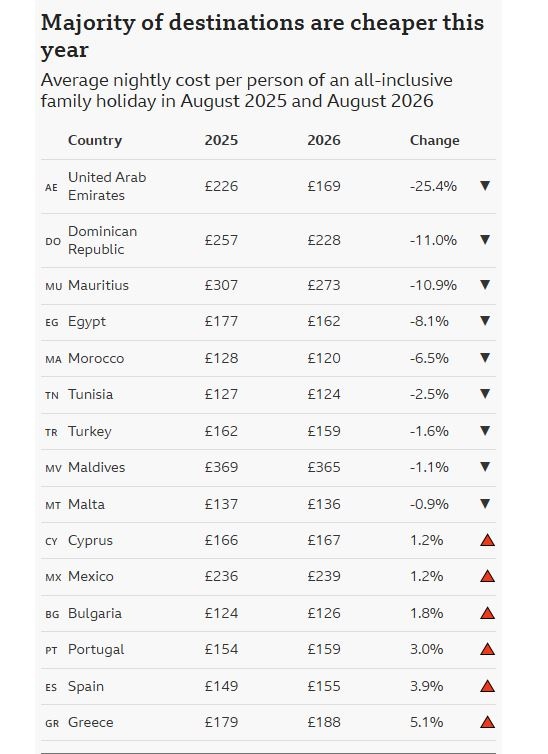Click the -25.4% change value
This screenshot has width=548, height=754.
tap(433, 186)
